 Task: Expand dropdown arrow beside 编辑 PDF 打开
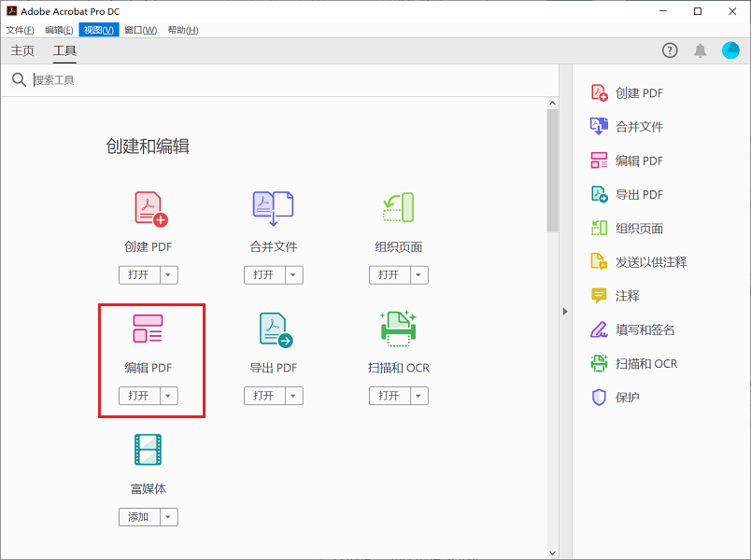coord(168,396)
